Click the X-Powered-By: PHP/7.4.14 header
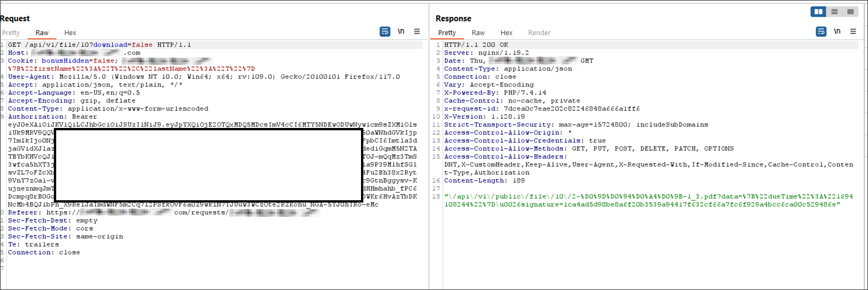 [x=495, y=93]
